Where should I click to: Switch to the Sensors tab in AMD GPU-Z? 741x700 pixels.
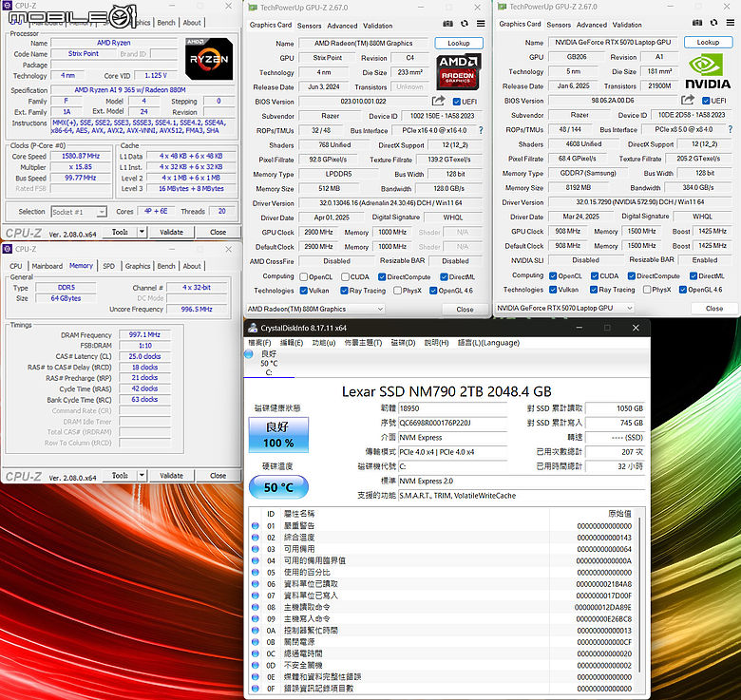coord(309,26)
